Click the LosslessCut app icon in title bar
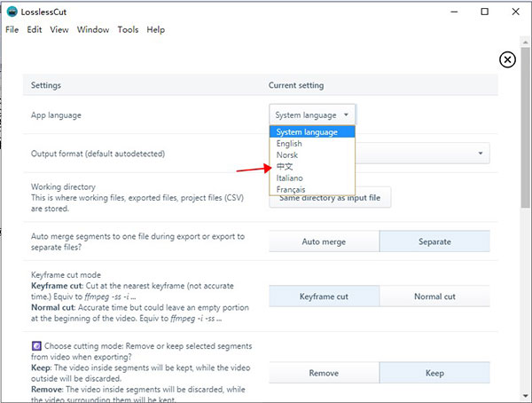Viewport: 532px width, 403px height. click(x=11, y=12)
